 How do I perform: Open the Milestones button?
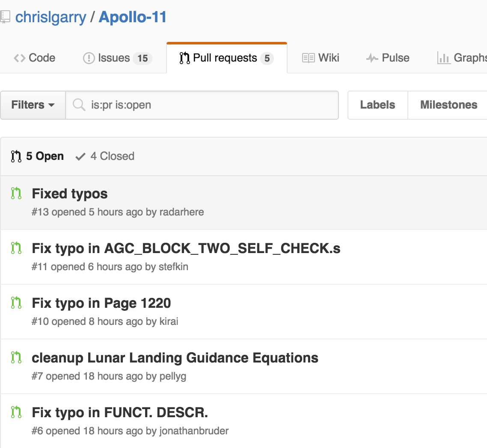point(448,105)
